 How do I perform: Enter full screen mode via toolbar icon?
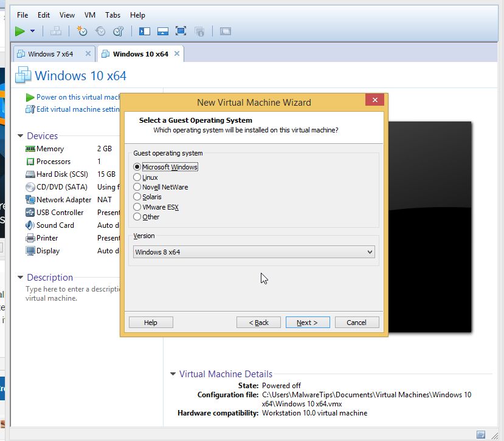[x=181, y=31]
